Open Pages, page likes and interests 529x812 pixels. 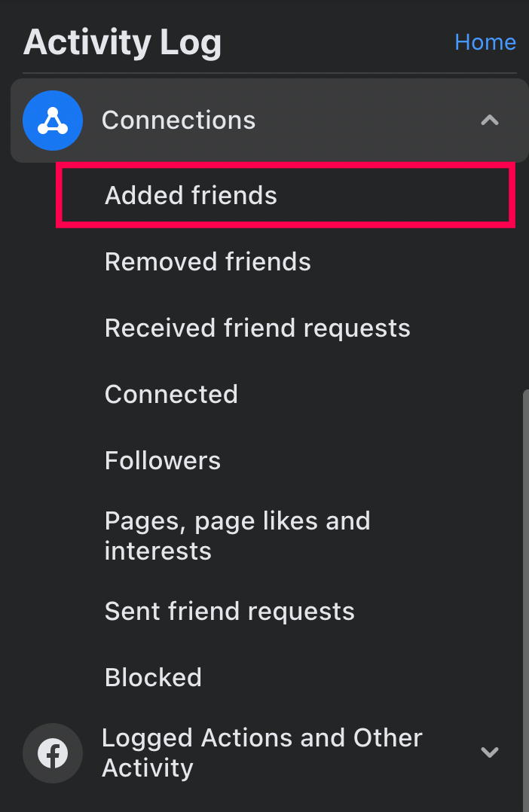[238, 536]
